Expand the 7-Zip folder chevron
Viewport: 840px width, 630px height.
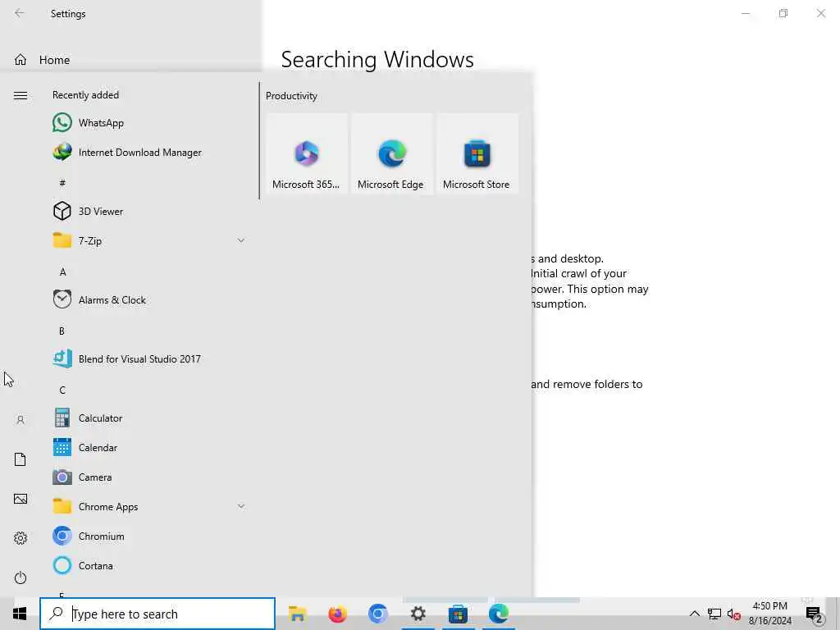tap(241, 240)
